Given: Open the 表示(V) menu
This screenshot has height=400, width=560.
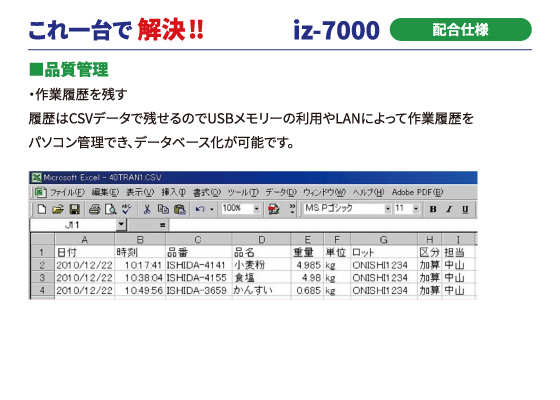Looking at the screenshot, I should point(140,192).
